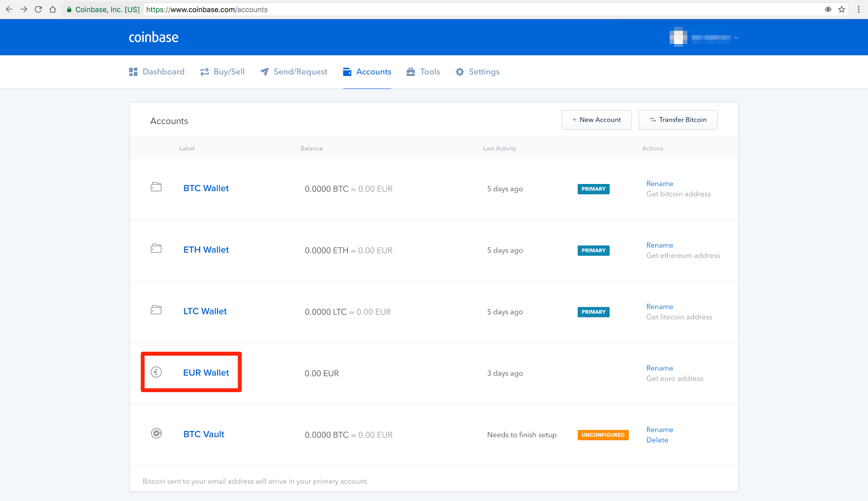This screenshot has width=868, height=501.
Task: Rename the LTC Wallet
Action: tap(660, 307)
